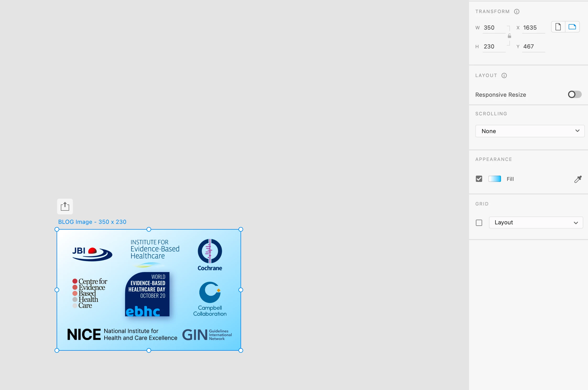Toggle the aspect ratio lock icon
588x390 pixels.
click(x=509, y=36)
